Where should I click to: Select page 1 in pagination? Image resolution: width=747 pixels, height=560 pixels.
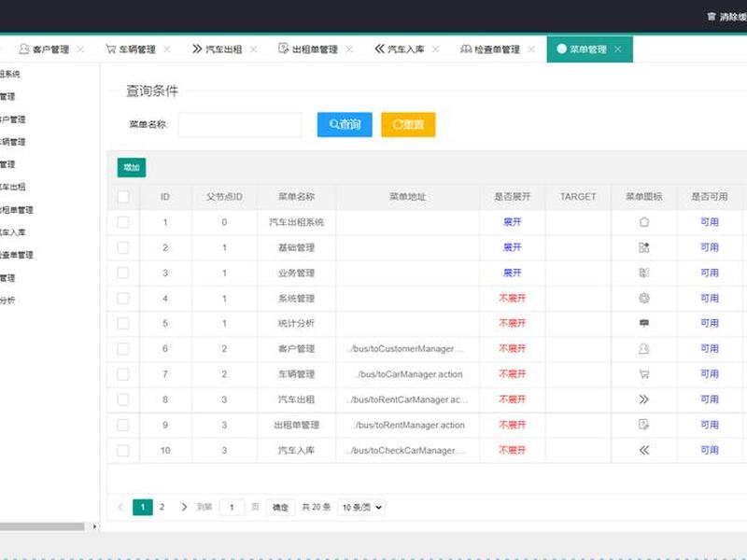tap(143, 507)
